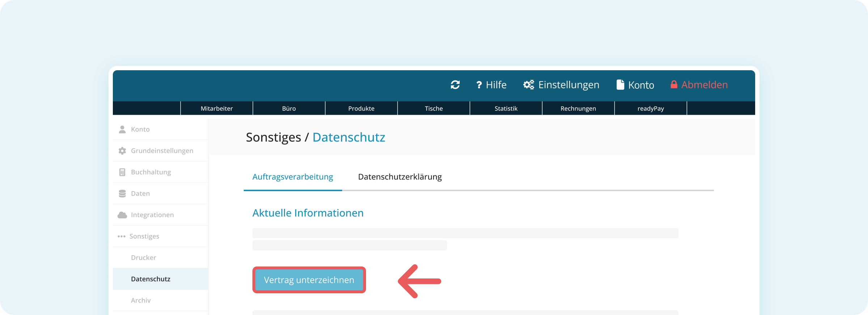The image size is (868, 315).
Task: Switch to the Datenschutzerklärung tab
Action: click(400, 177)
